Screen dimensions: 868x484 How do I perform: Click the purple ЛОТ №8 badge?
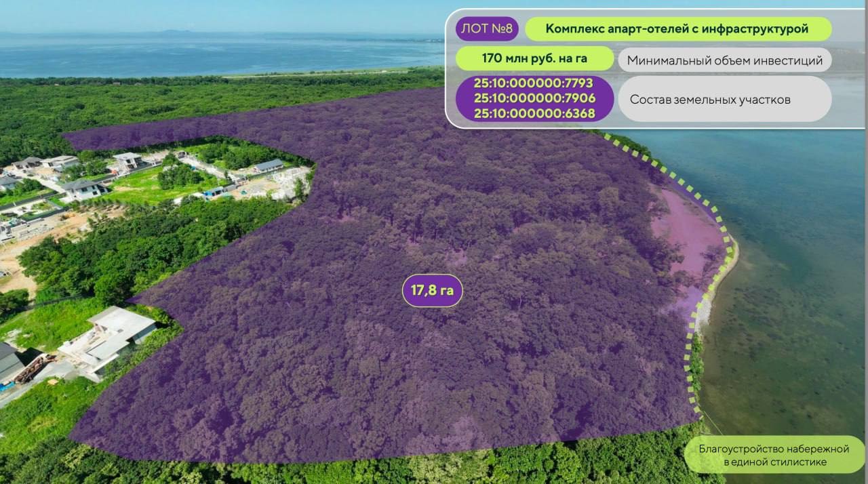pyautogui.click(x=488, y=30)
